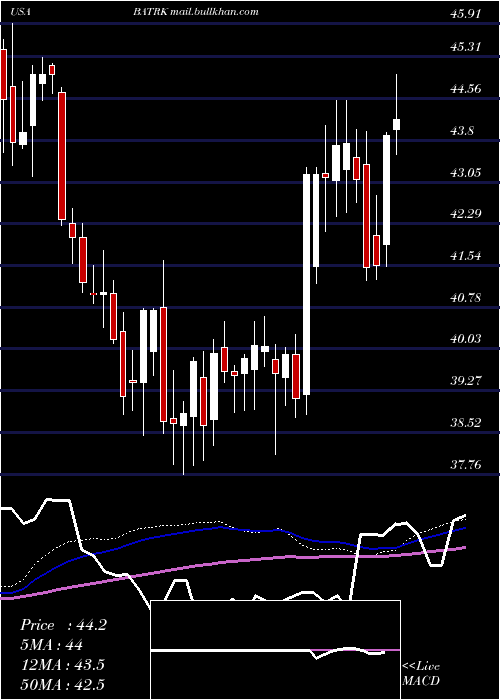Click the 40.78 price axis label
Screen dimensions: 500x700
coord(466,297)
